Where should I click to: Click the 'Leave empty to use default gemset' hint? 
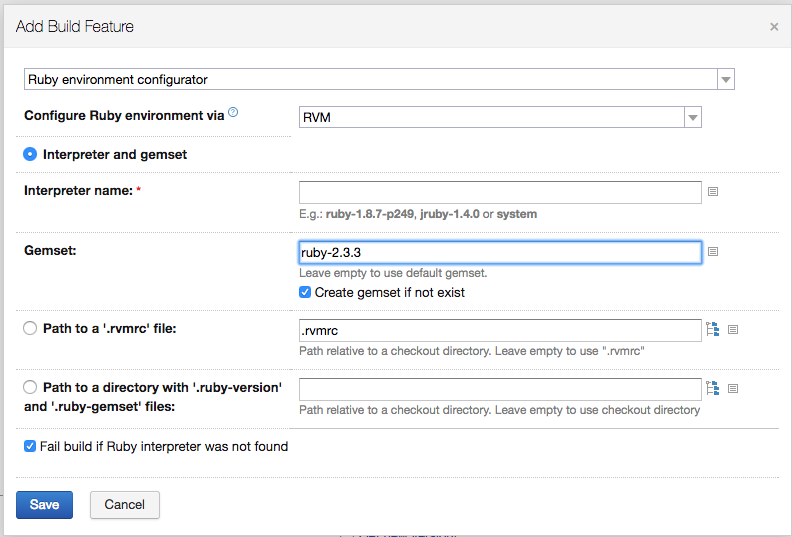393,273
